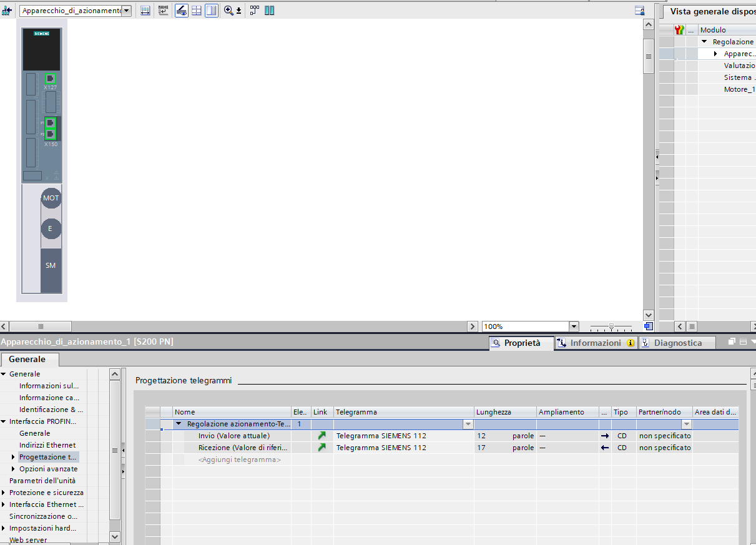
Task: Toggle the highlighted pen-and-eye display button
Action: (182, 11)
